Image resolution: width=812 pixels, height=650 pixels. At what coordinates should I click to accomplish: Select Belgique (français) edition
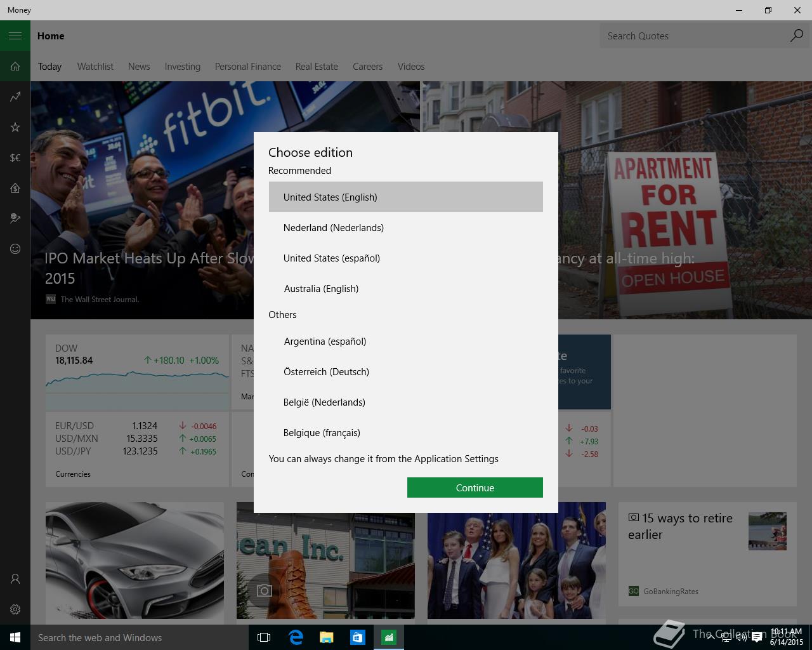tap(406, 432)
